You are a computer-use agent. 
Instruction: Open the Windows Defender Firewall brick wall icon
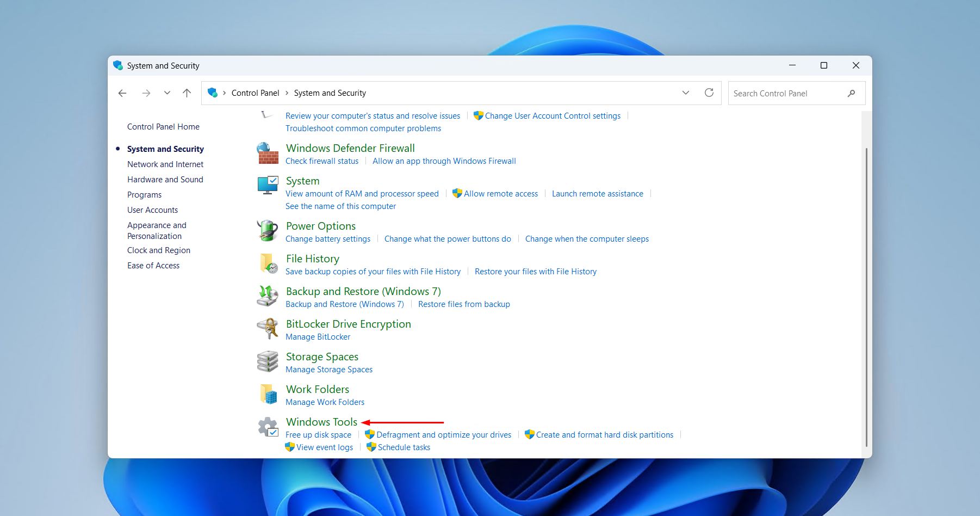click(x=268, y=153)
